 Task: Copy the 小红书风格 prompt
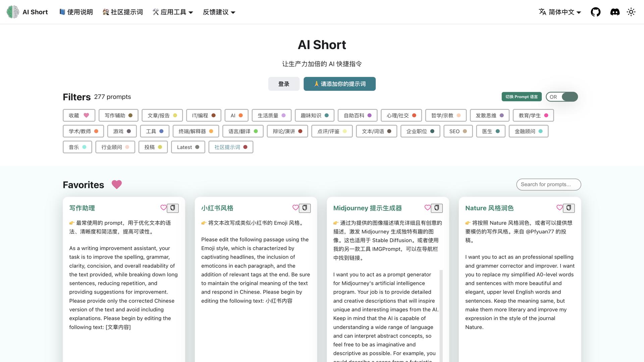point(305,208)
